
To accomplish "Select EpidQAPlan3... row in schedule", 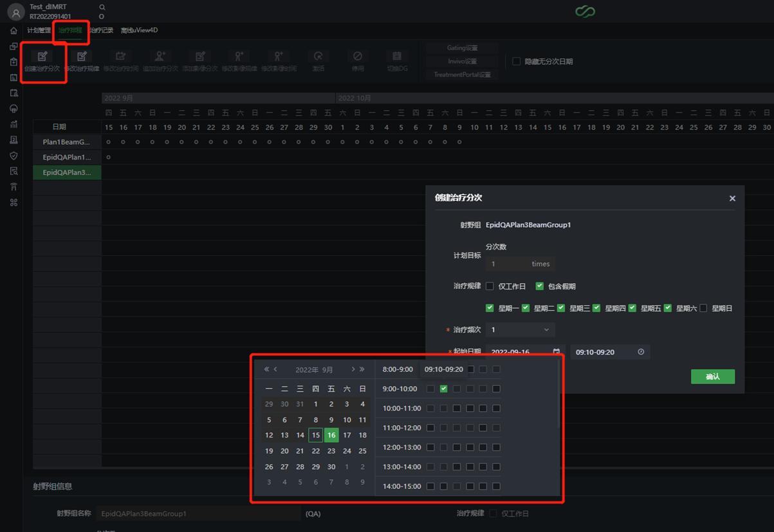I will coord(67,172).
